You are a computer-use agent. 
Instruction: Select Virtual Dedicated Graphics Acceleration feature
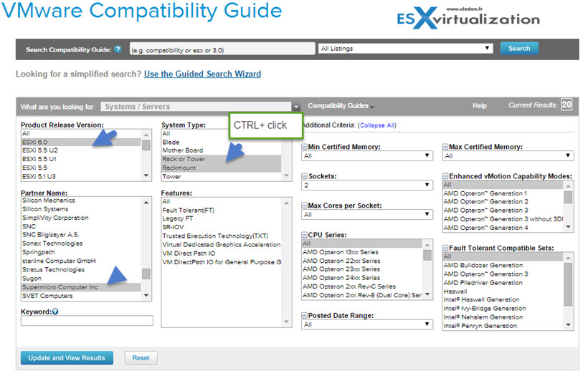(x=222, y=244)
